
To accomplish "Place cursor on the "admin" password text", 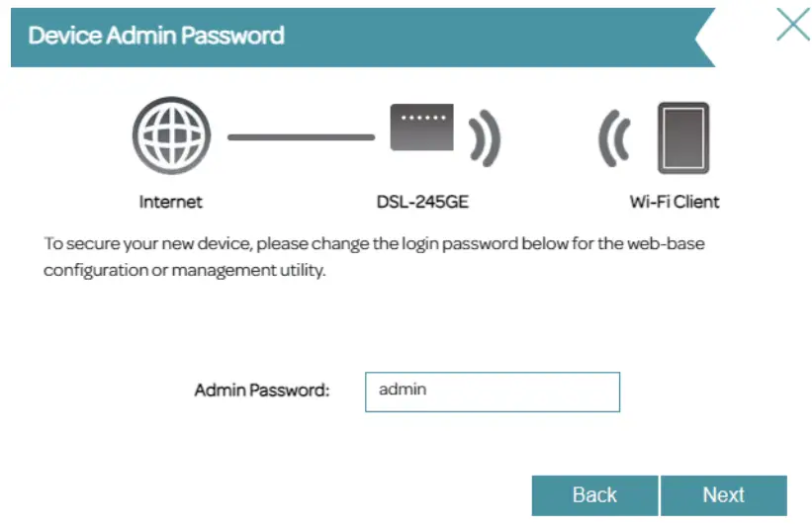I will point(403,390).
